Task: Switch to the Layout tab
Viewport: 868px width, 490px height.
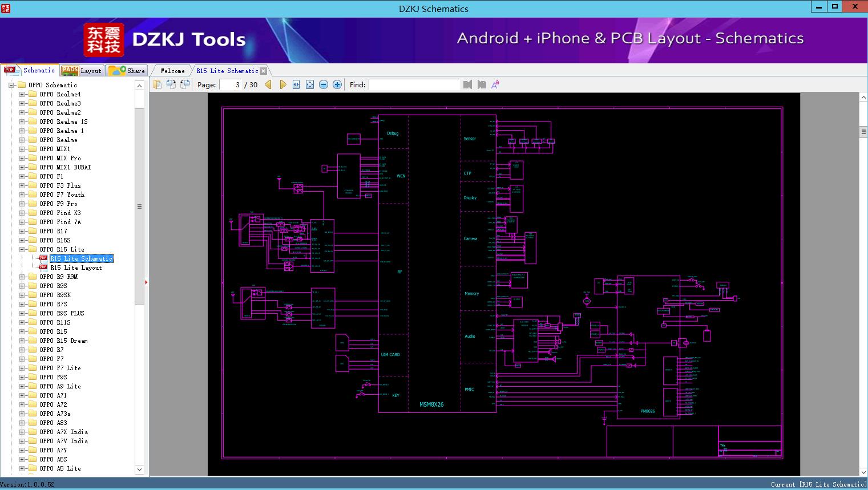Action: (82, 71)
